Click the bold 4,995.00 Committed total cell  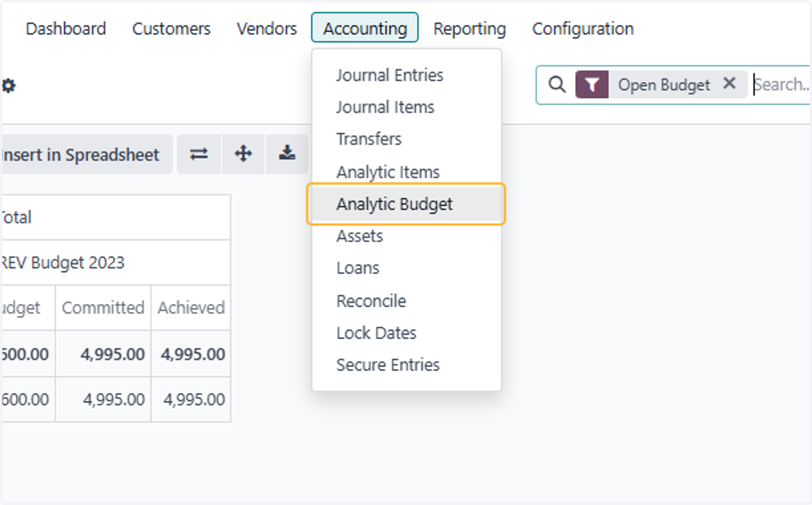(x=103, y=354)
